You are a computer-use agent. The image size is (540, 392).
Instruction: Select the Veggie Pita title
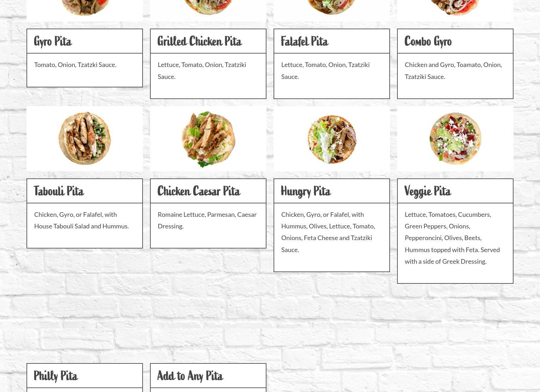pos(428,191)
